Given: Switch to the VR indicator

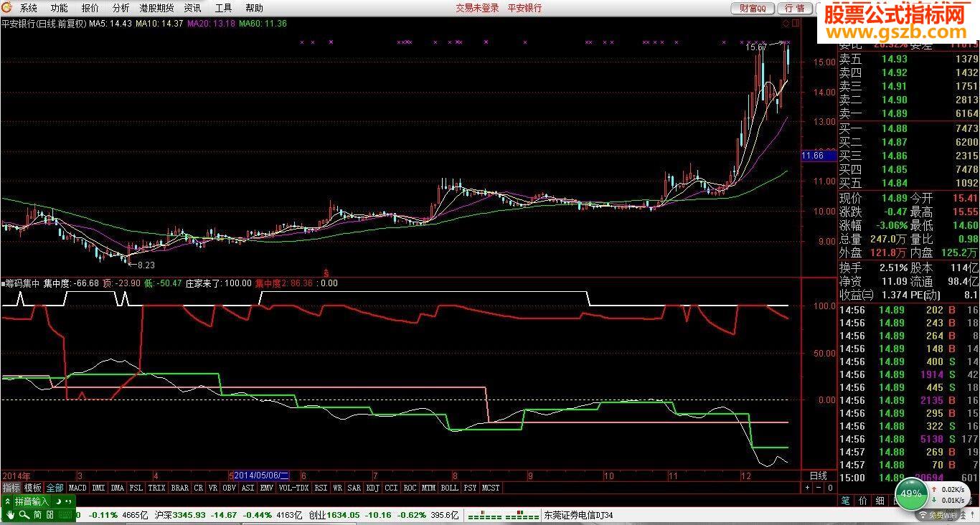Looking at the screenshot, I should tap(212, 488).
